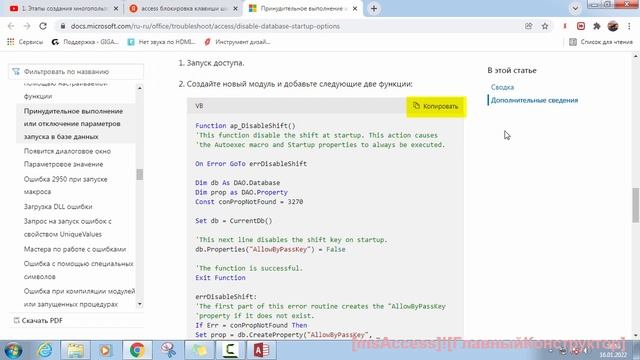Open Ошибка при компиляции модулей article
This screenshot has width=640, height=360.
(x=79, y=298)
